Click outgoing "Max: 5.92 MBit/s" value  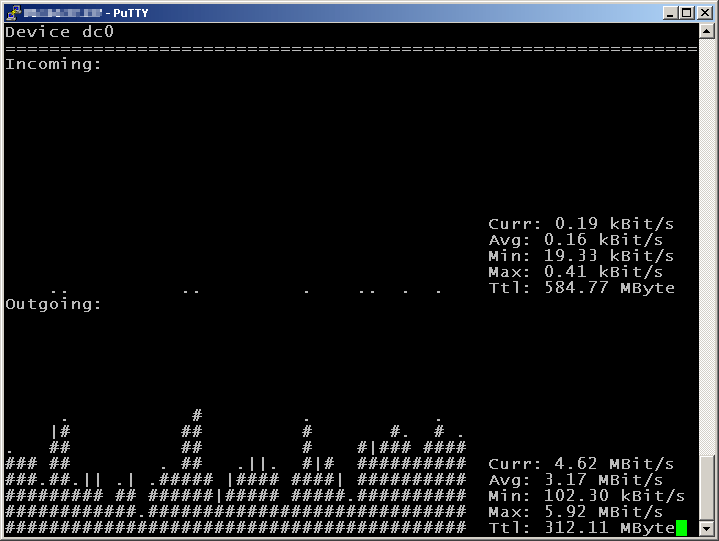[x=575, y=512]
